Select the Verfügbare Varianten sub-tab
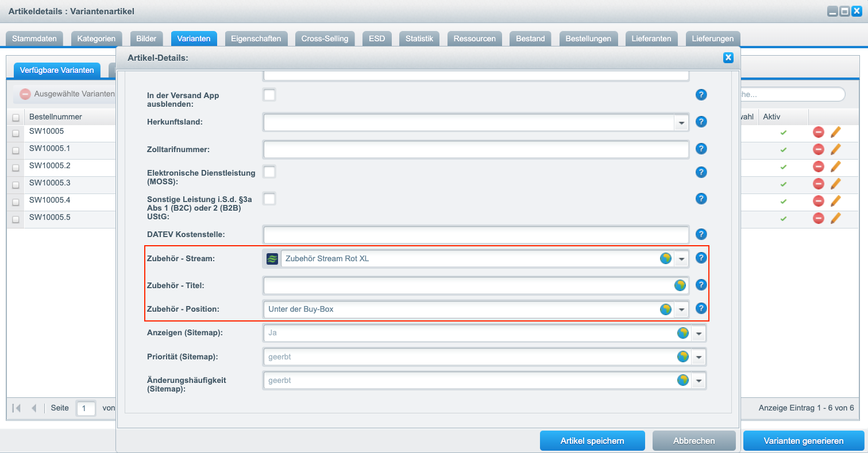This screenshot has width=868, height=453. (57, 70)
